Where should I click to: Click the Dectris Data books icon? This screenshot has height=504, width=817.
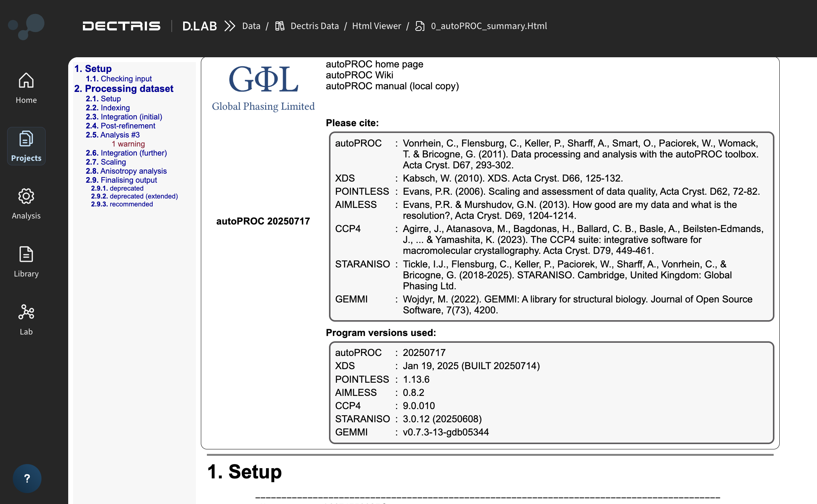pos(280,26)
